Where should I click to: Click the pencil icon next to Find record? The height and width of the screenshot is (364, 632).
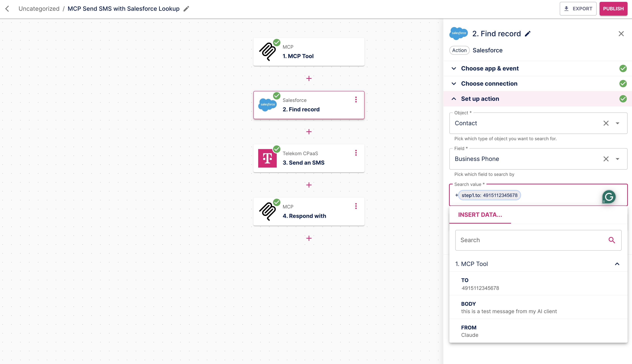528,34
